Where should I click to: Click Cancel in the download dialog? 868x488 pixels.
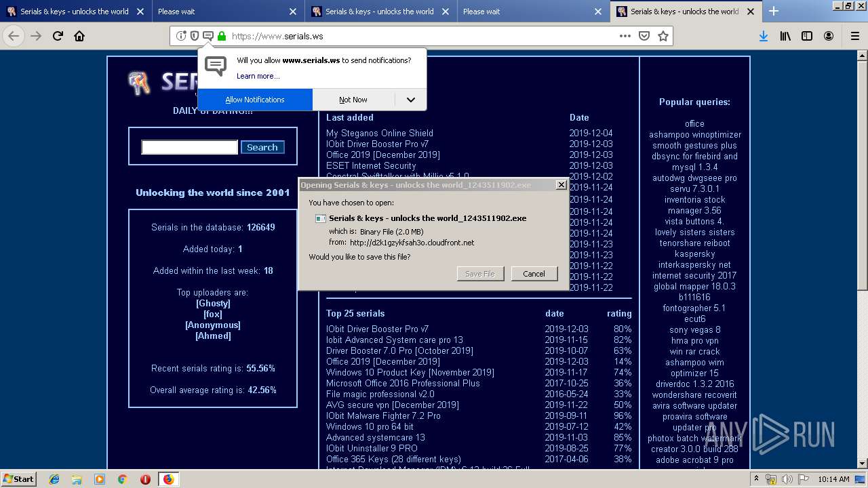click(x=534, y=274)
